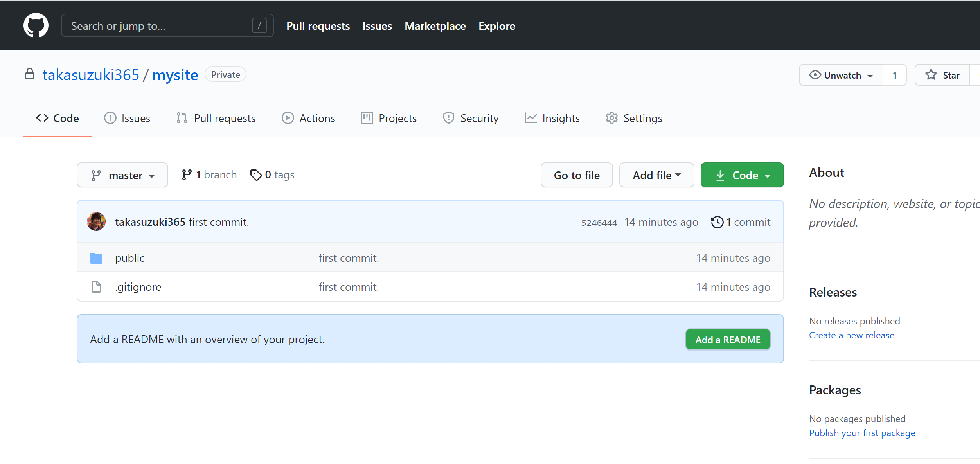Click Create a new release link

pos(852,335)
